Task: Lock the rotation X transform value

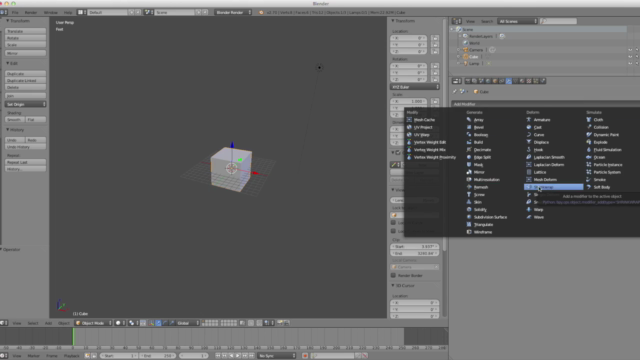Action: pyautogui.click(x=435, y=66)
